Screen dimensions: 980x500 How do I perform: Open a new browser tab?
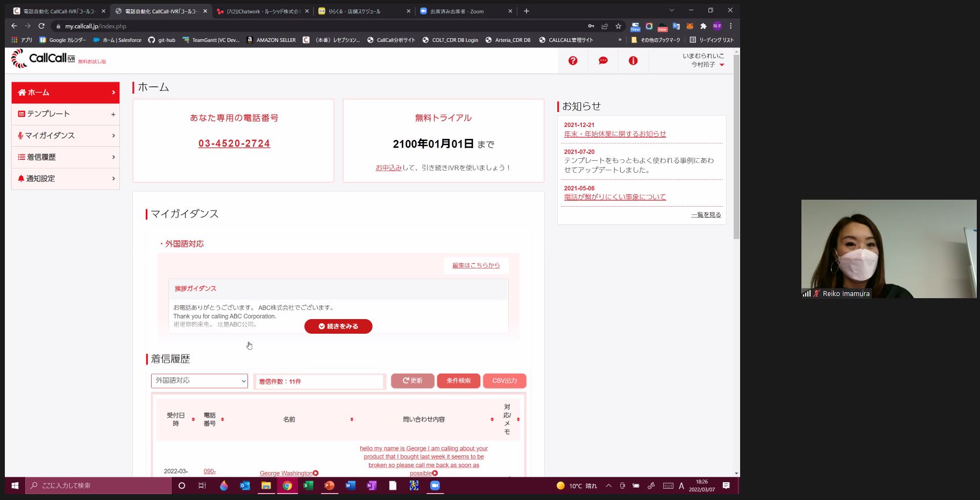click(x=527, y=11)
